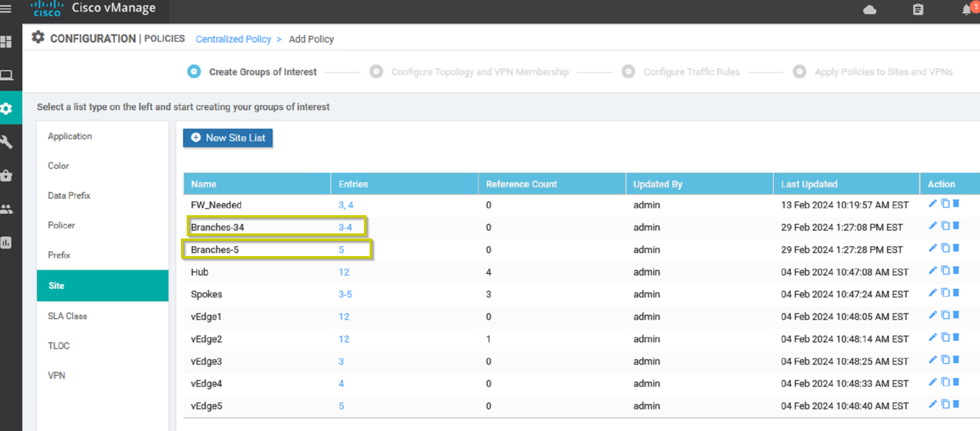The image size is (980, 431).
Task: Copy the vEdge2 site list
Action: point(945,337)
